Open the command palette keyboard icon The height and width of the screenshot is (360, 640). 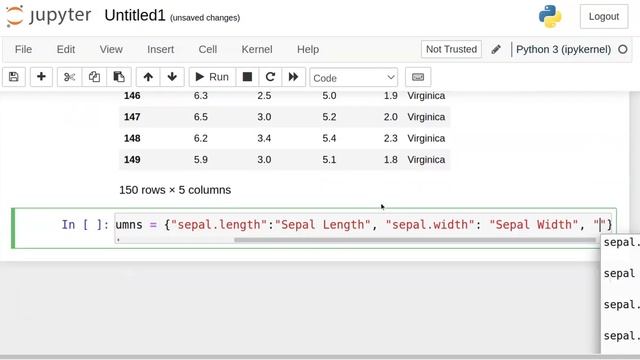click(x=418, y=77)
